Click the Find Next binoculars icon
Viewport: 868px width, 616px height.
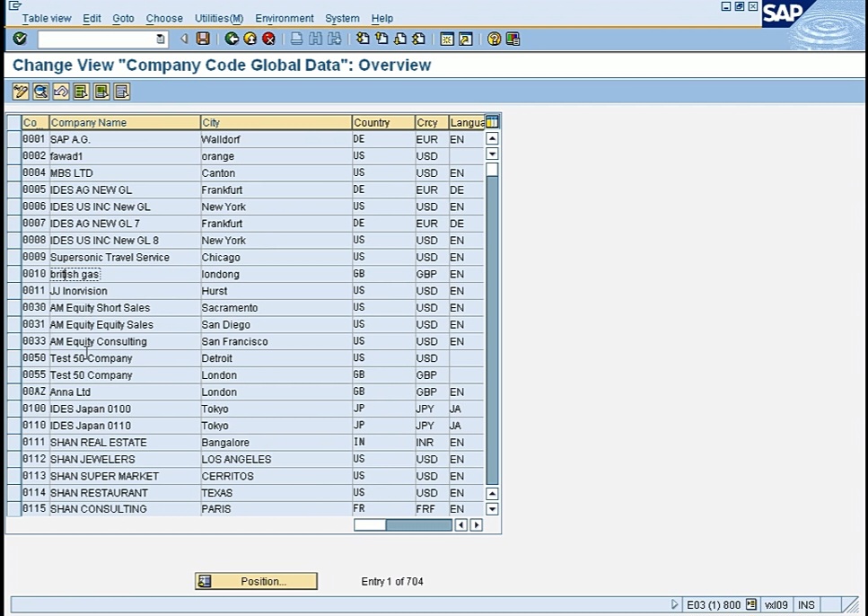[x=334, y=39]
